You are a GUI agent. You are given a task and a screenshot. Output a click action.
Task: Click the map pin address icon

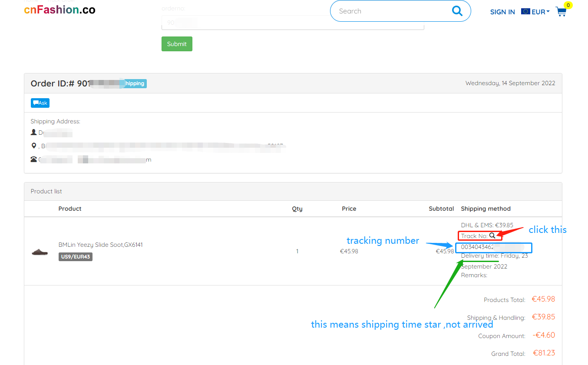pyautogui.click(x=34, y=146)
